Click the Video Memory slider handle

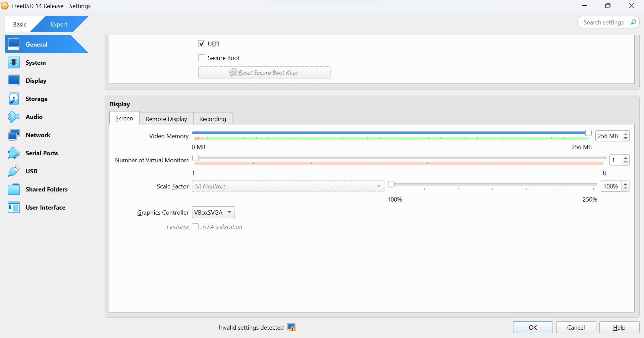(588, 133)
